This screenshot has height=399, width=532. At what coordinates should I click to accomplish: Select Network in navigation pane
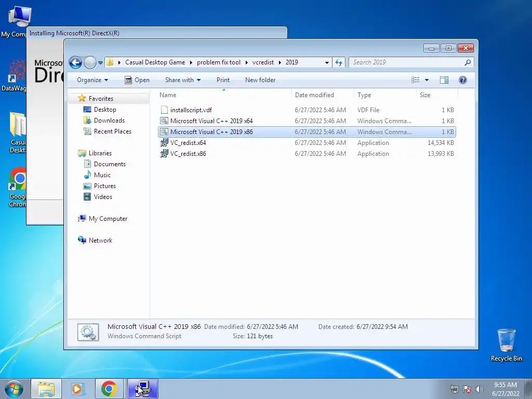click(x=95, y=240)
